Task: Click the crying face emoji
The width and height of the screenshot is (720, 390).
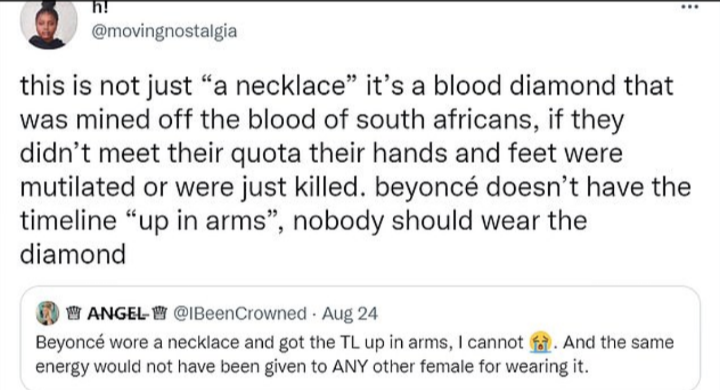Action: (540, 343)
